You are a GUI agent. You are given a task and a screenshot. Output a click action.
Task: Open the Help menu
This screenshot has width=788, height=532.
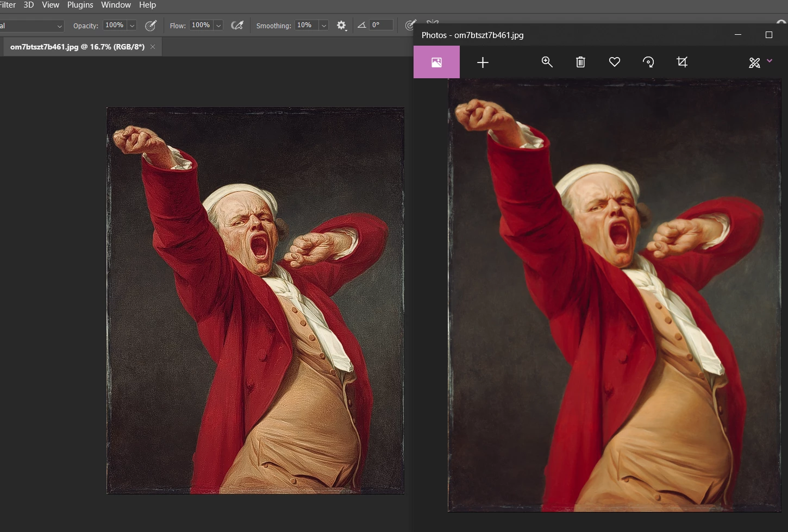[x=147, y=5]
